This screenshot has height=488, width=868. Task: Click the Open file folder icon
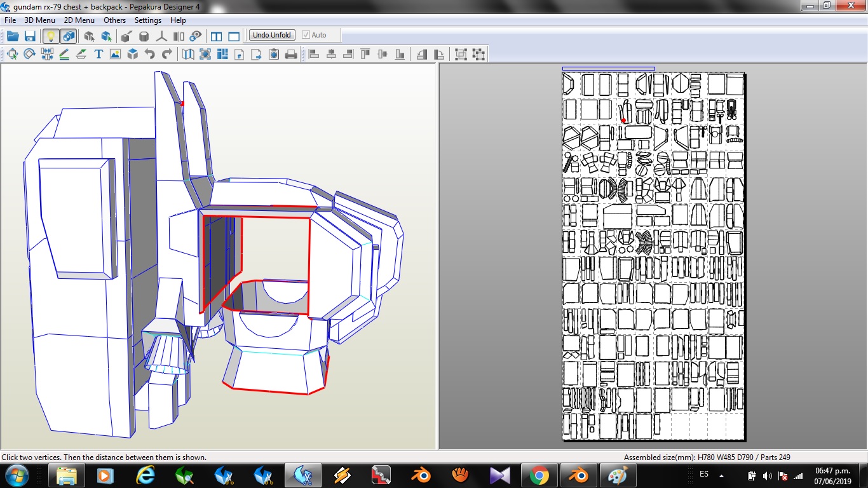click(13, 36)
